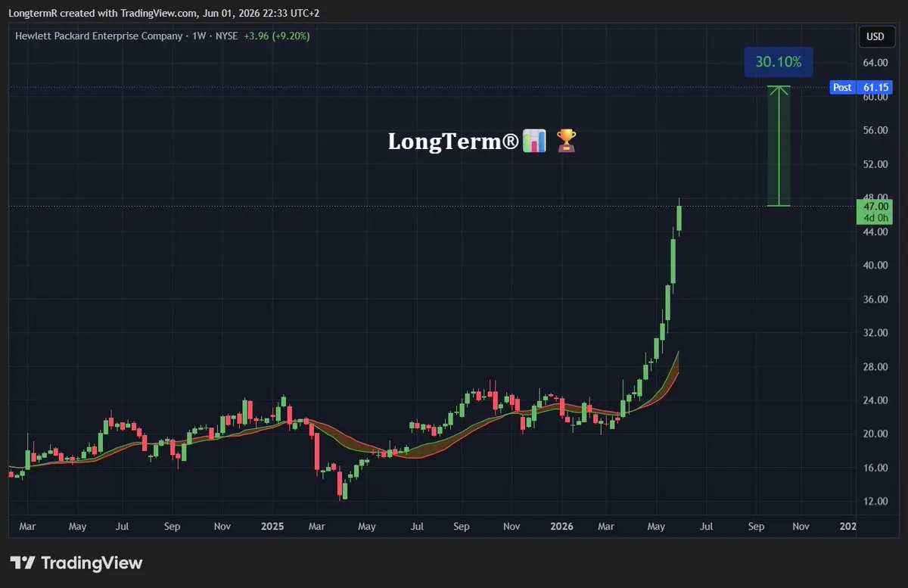Click the LongTerm® watermark text
908x588 pixels.
point(453,141)
